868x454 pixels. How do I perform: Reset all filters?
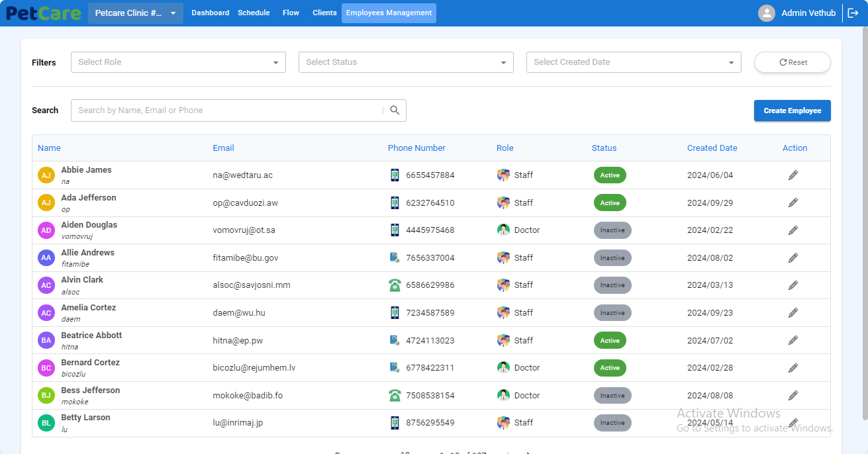792,62
